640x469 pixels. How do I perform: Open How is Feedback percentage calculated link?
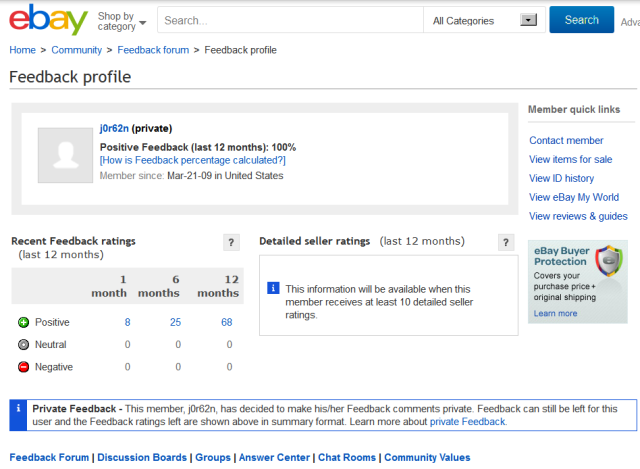pos(193,160)
